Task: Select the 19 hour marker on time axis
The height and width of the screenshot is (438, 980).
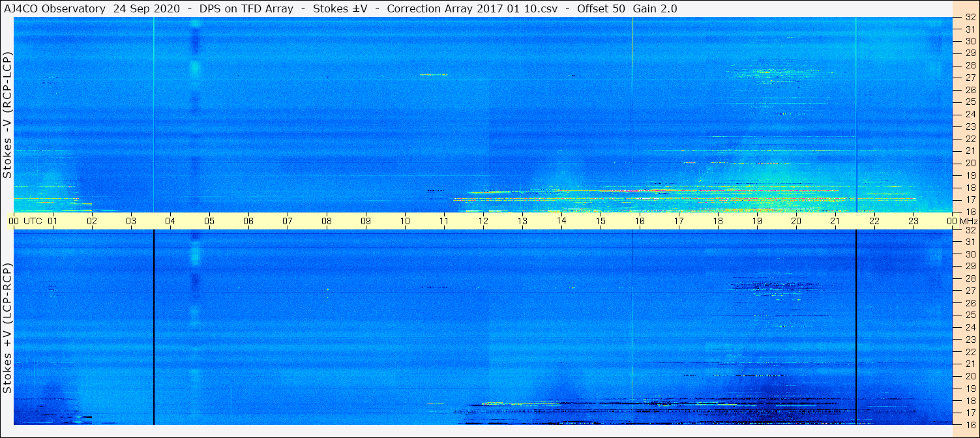Action: pyautogui.click(x=757, y=221)
